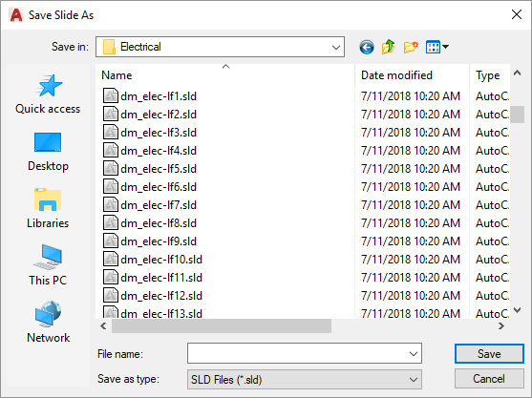The height and width of the screenshot is (398, 532).
Task: Click the vertical scrollbar down arrow
Action: coord(517,310)
